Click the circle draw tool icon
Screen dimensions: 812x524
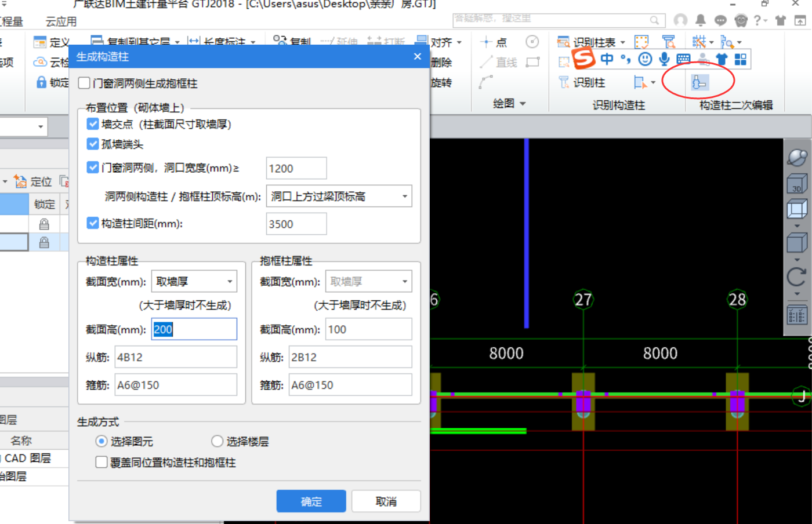[532, 42]
